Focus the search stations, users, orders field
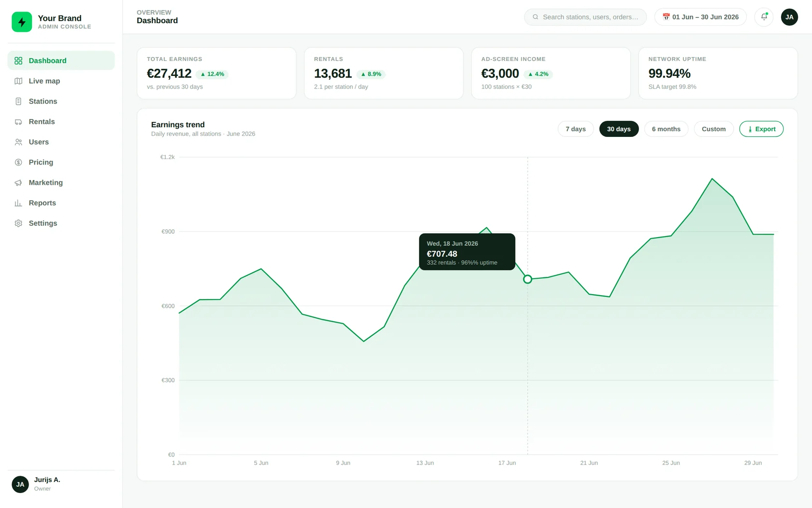This screenshot has height=508, width=812. point(585,17)
